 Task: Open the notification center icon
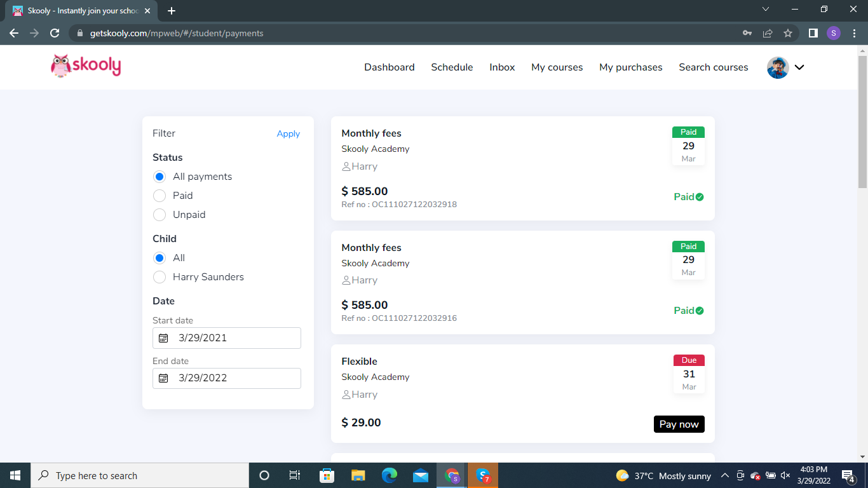pos(848,476)
